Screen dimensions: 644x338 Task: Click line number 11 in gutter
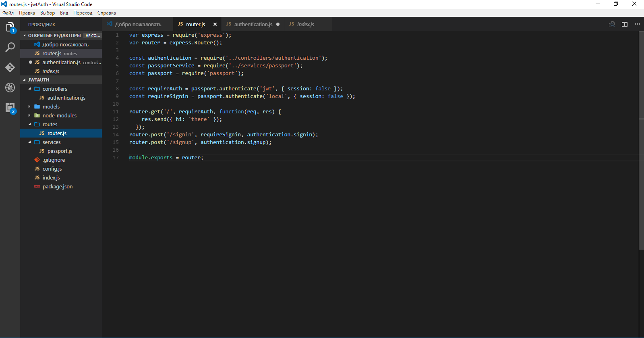(116, 111)
